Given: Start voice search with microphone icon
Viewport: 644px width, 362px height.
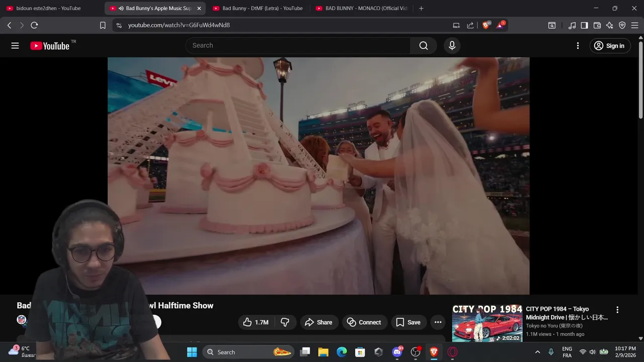Looking at the screenshot, I should pos(452,46).
